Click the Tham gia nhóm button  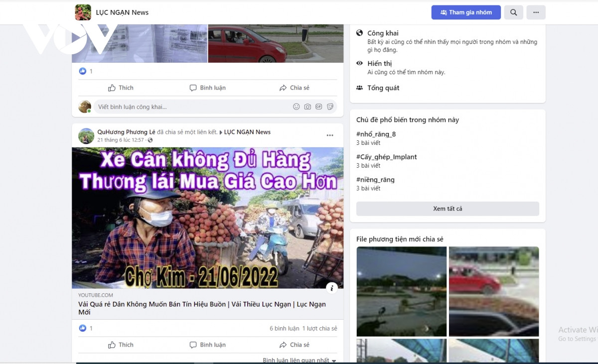pos(465,12)
